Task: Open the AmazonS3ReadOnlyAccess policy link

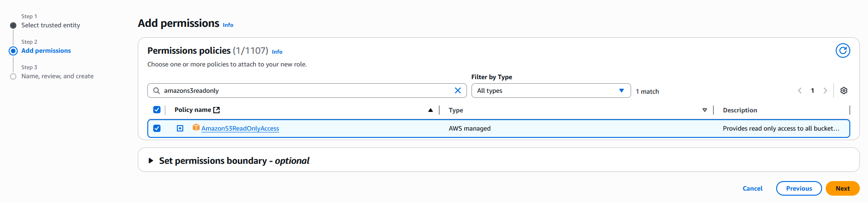Action: click(240, 129)
